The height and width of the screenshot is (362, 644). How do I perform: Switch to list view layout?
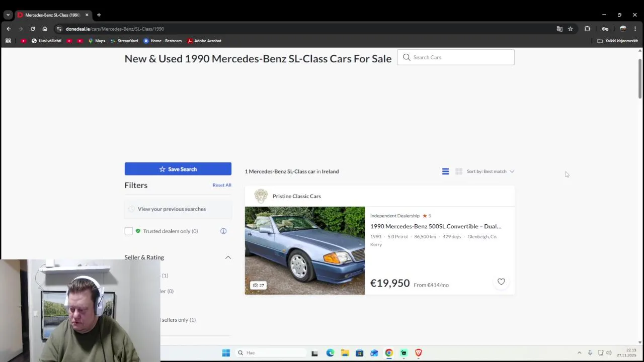pyautogui.click(x=445, y=171)
